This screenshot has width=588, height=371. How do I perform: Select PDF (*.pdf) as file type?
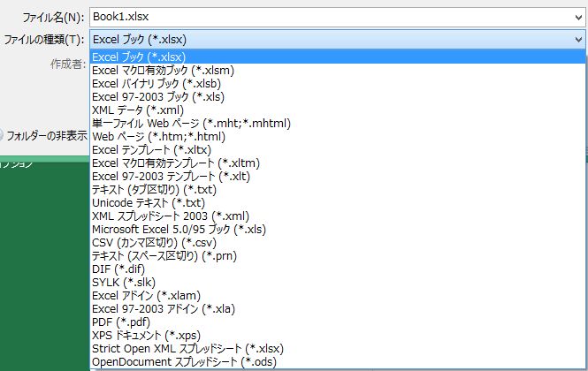[x=338, y=322]
